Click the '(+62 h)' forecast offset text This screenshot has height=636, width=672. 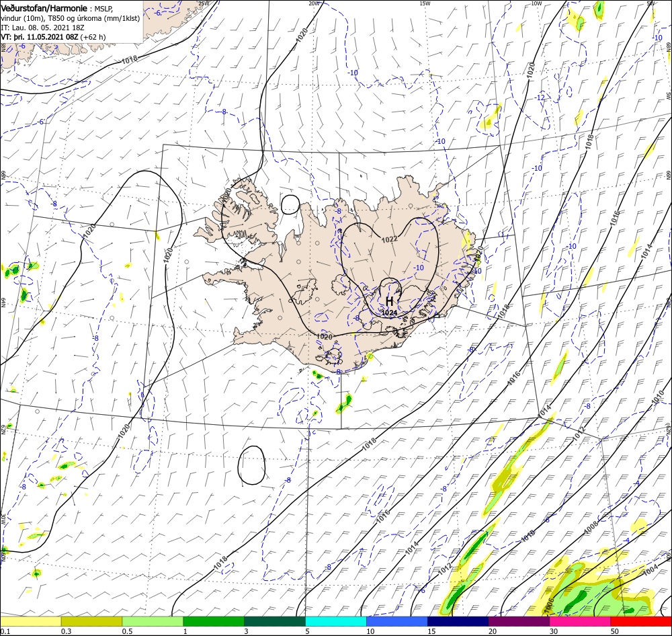93,37
